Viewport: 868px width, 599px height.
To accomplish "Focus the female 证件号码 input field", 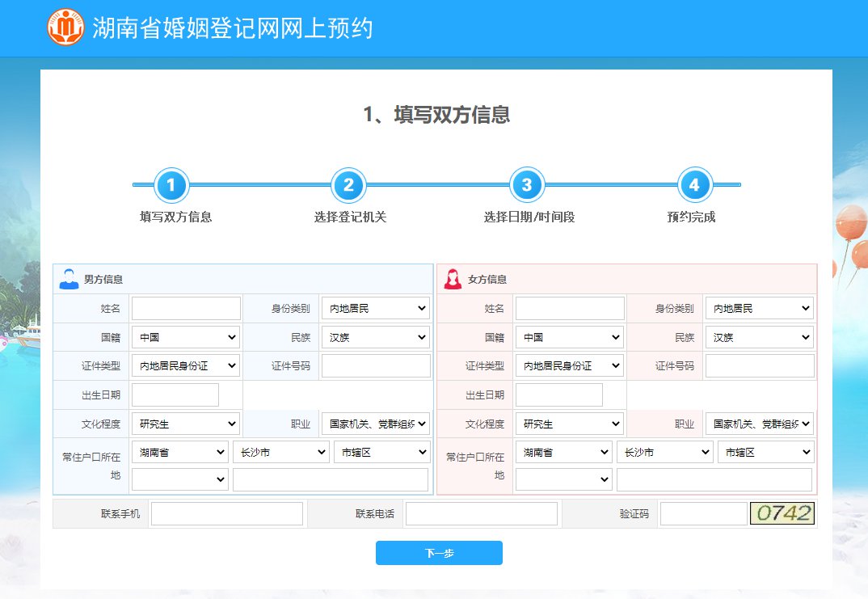I will click(x=760, y=366).
